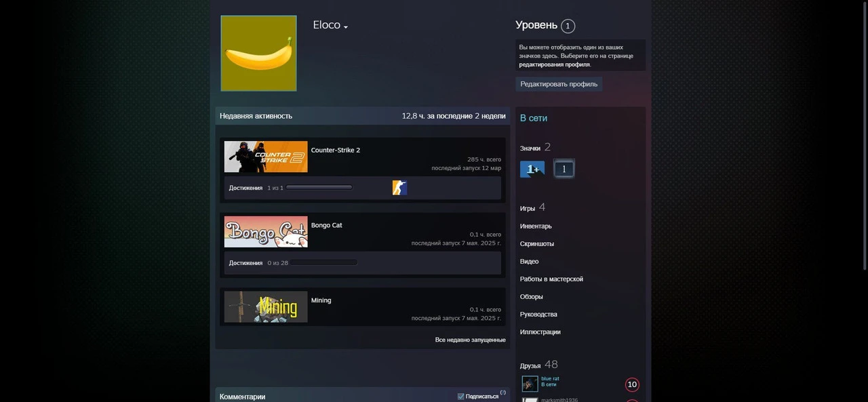Click 'Достижения' label under Bongo Cat
This screenshot has width=868, height=402.
pyautogui.click(x=245, y=262)
